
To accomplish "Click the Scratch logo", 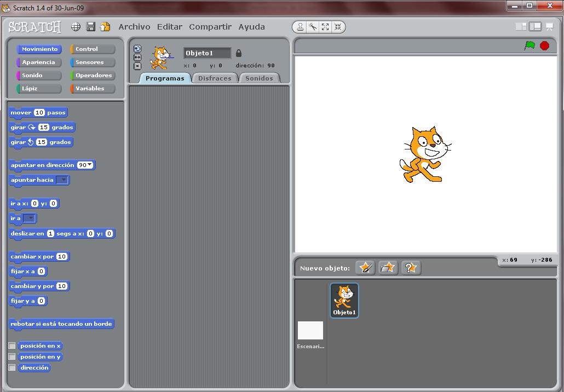I will coord(34,27).
